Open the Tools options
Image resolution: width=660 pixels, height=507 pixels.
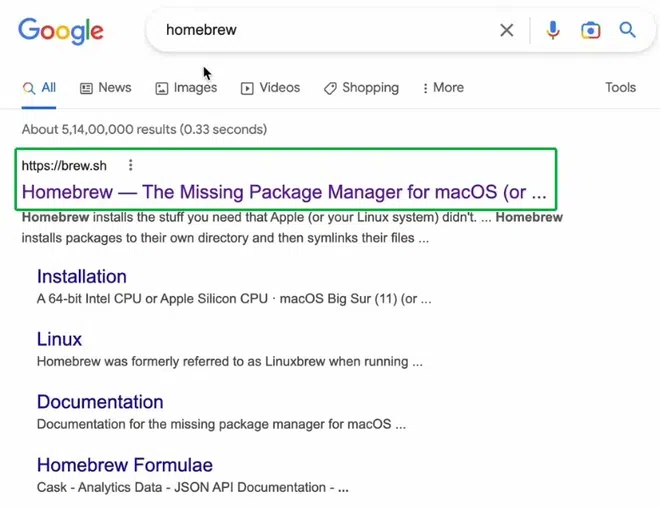pyautogui.click(x=620, y=88)
